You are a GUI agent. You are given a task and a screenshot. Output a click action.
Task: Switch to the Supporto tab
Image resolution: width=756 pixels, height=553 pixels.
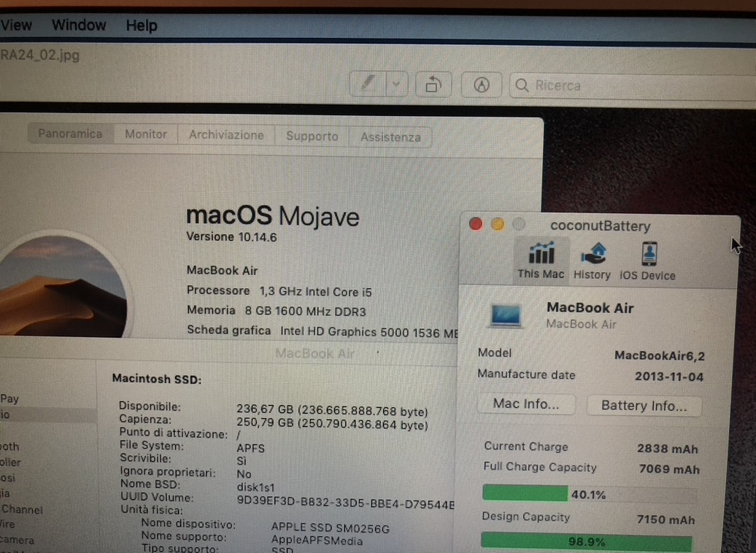coord(312,136)
